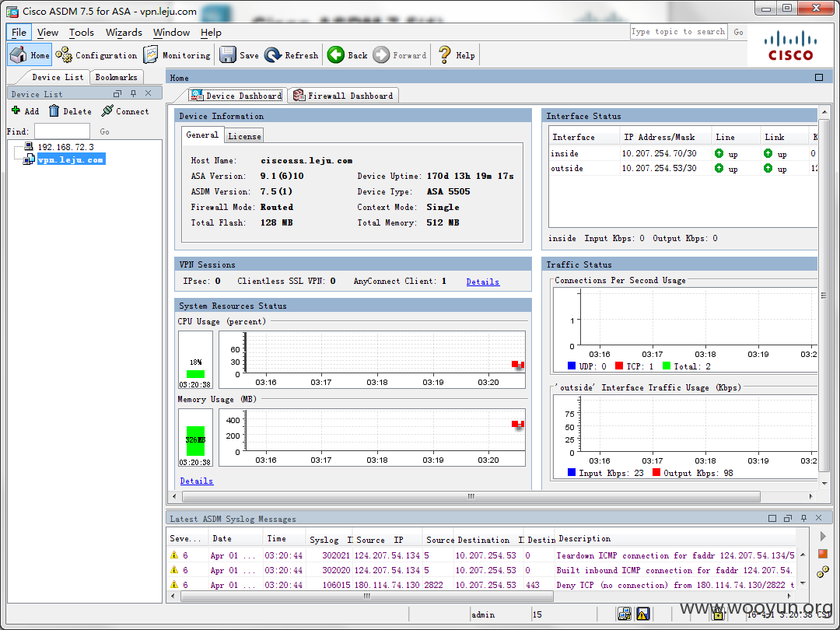Click the Home toolbar button

click(x=30, y=55)
